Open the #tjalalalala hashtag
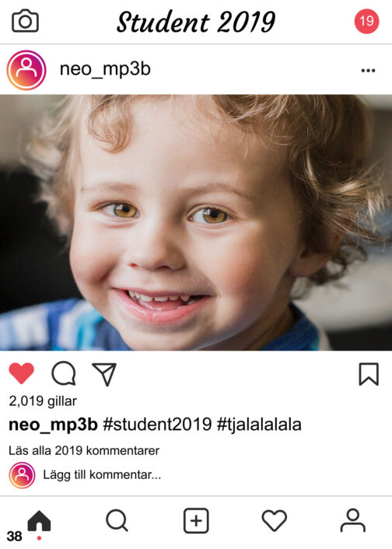This screenshot has height=549, width=392. pyautogui.click(x=259, y=425)
